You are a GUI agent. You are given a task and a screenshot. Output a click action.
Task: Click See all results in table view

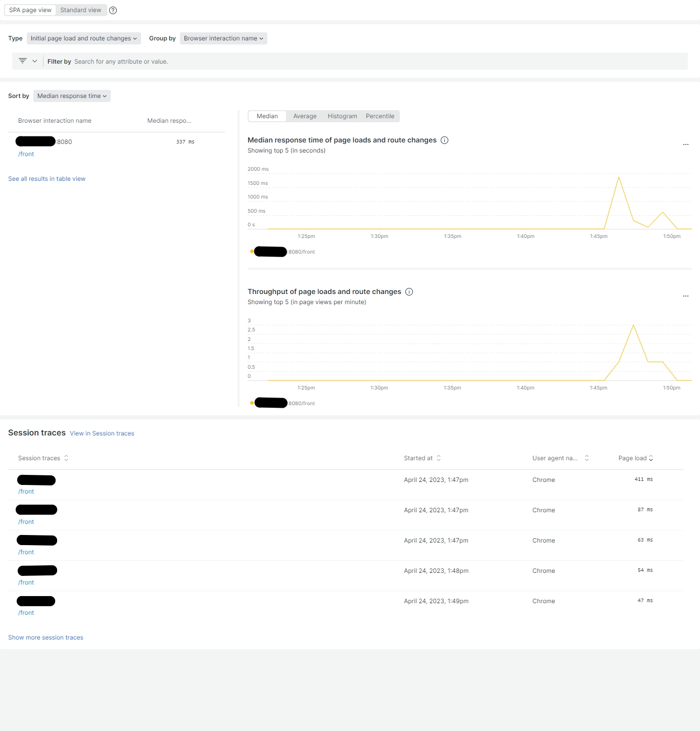(x=46, y=179)
